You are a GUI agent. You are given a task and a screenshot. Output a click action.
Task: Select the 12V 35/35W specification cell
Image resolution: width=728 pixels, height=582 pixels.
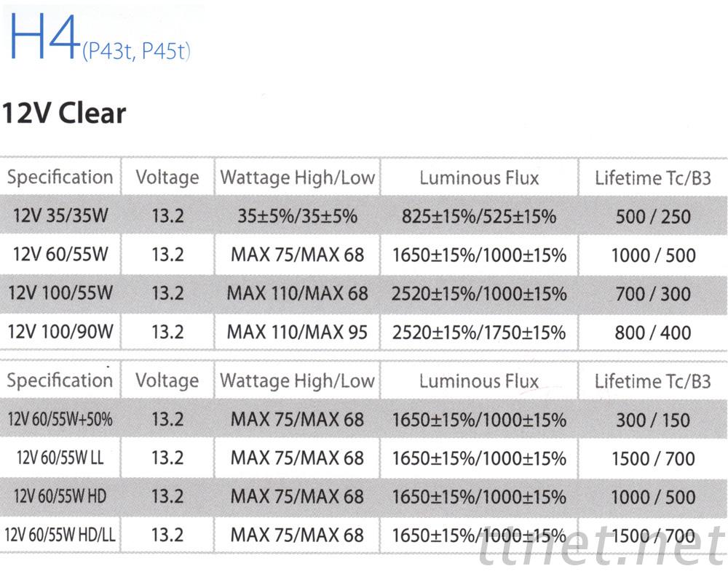pos(60,215)
